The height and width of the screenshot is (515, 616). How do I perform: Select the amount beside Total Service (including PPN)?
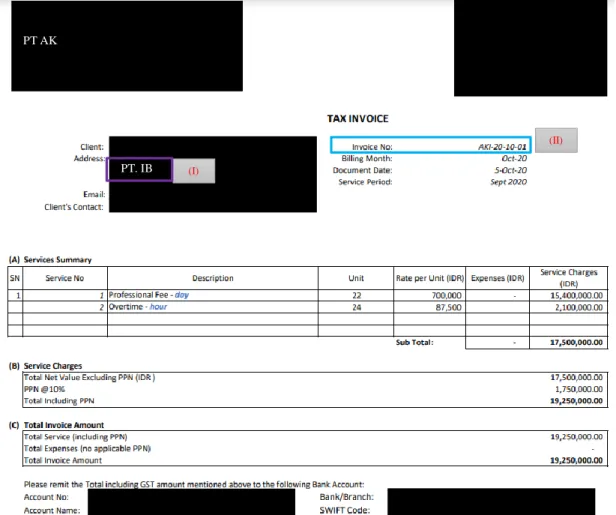pyautogui.click(x=576, y=436)
